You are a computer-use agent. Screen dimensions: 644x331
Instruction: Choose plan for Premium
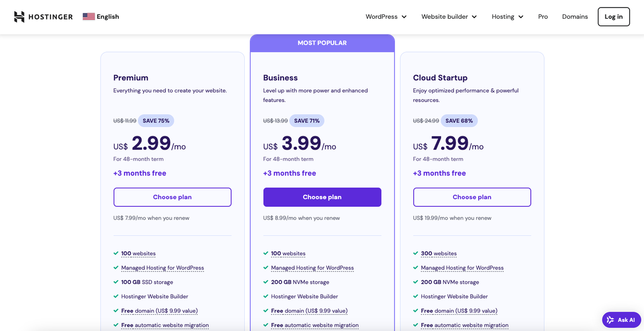(x=172, y=197)
